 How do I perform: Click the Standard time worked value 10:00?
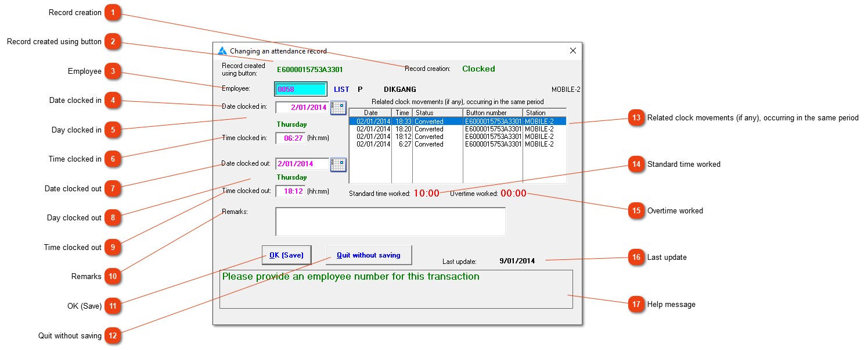[426, 194]
